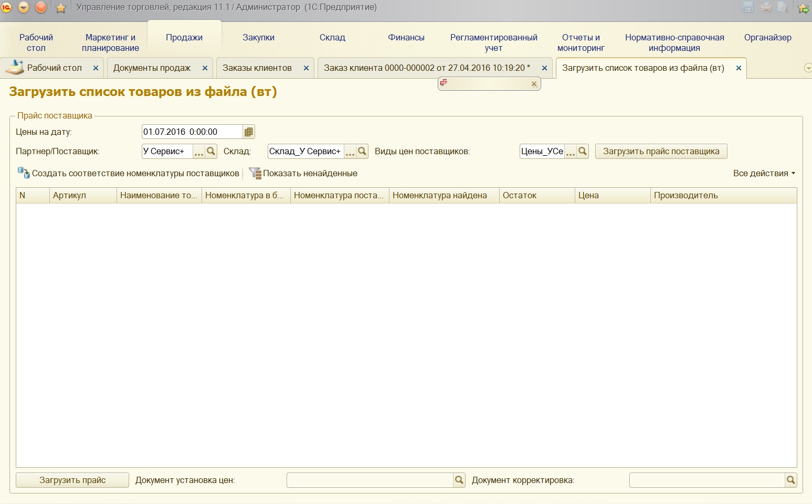This screenshot has height=504, width=812.
Task: Click the Загрузить прайс button at bottom
Action: [72, 480]
